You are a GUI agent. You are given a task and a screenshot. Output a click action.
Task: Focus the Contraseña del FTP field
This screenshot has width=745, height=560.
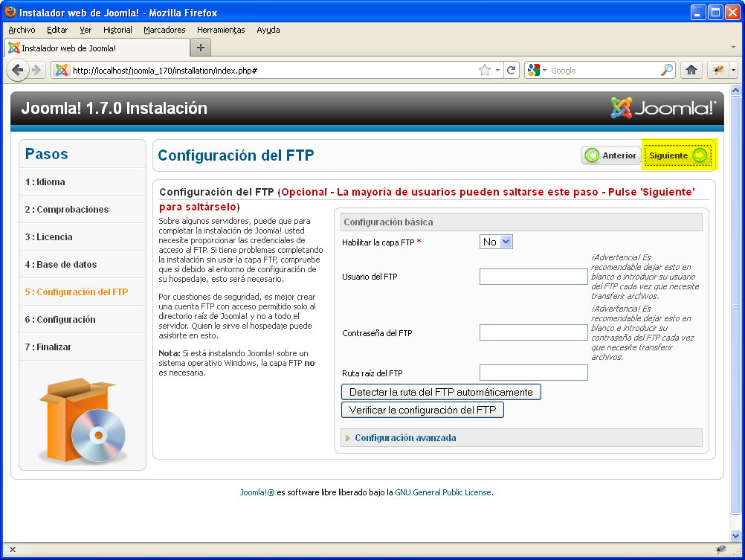(x=534, y=332)
